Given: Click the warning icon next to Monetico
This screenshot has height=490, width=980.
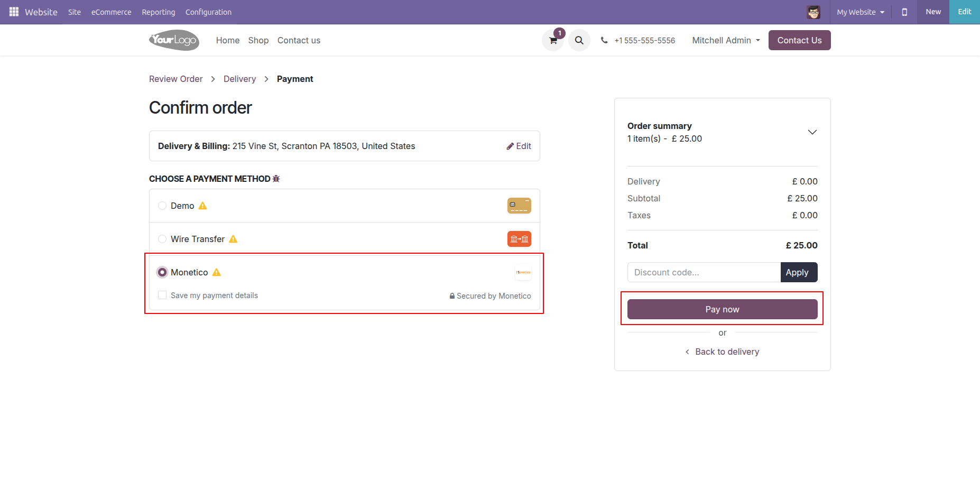Looking at the screenshot, I should (x=216, y=272).
